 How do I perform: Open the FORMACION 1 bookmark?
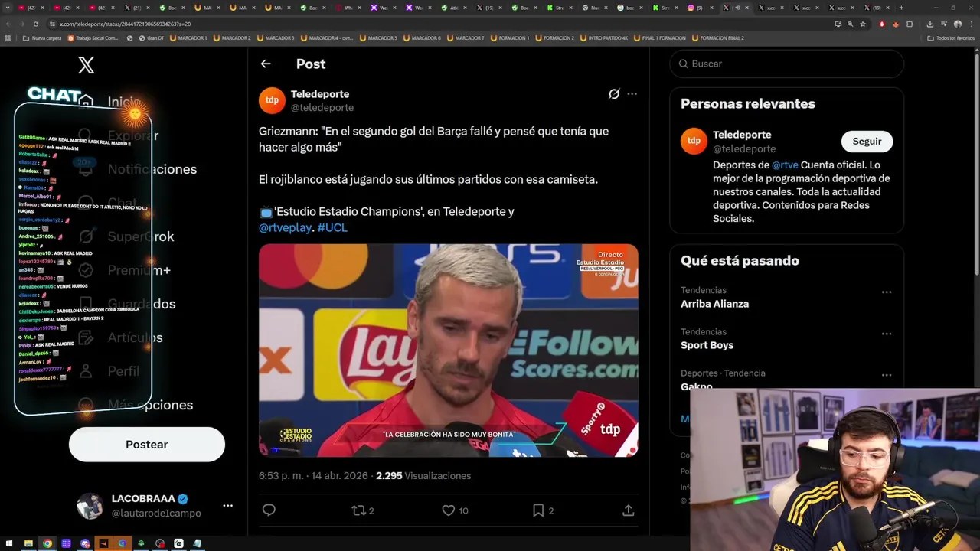click(510, 37)
